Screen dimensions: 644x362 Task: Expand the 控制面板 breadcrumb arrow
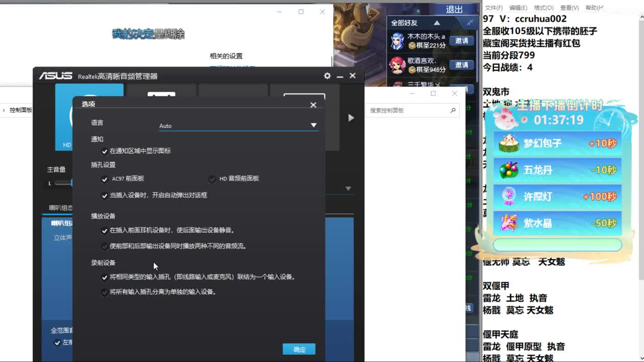pyautogui.click(x=4, y=111)
